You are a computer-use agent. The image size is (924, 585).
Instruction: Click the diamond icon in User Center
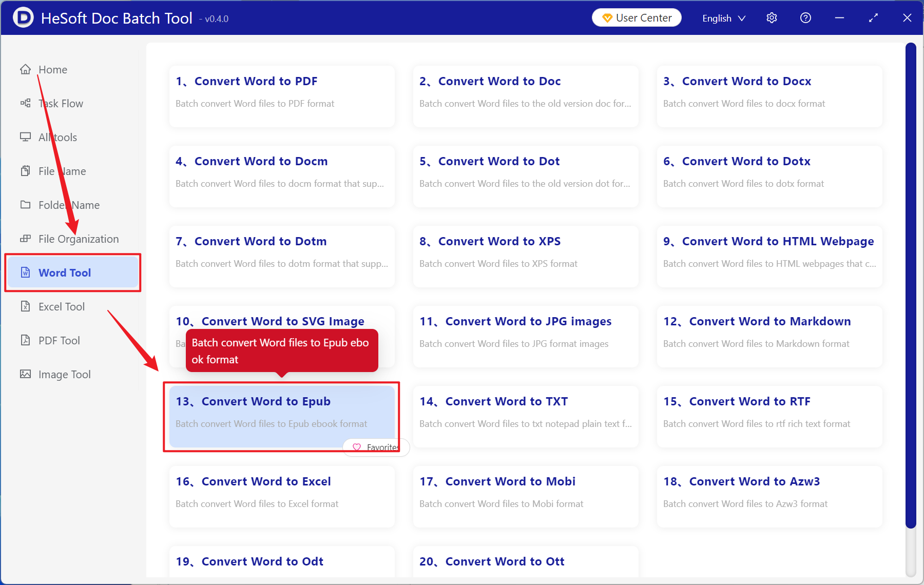tap(607, 18)
